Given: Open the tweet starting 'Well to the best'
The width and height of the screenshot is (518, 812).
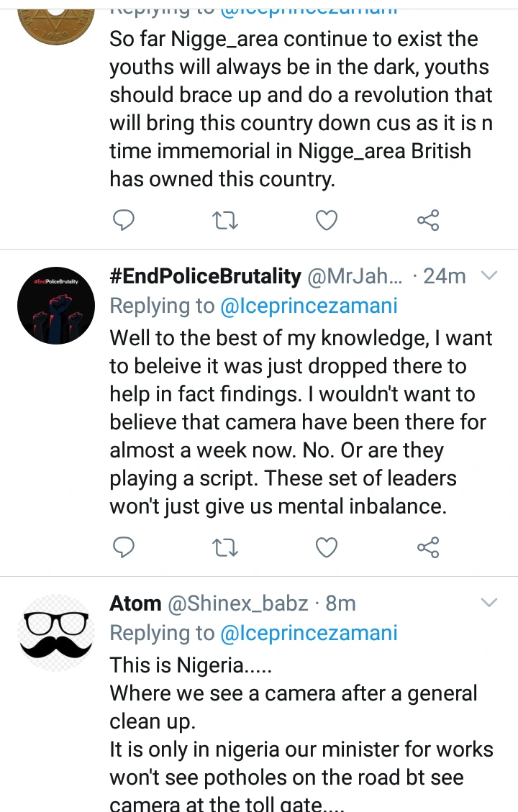Looking at the screenshot, I should point(301,422).
